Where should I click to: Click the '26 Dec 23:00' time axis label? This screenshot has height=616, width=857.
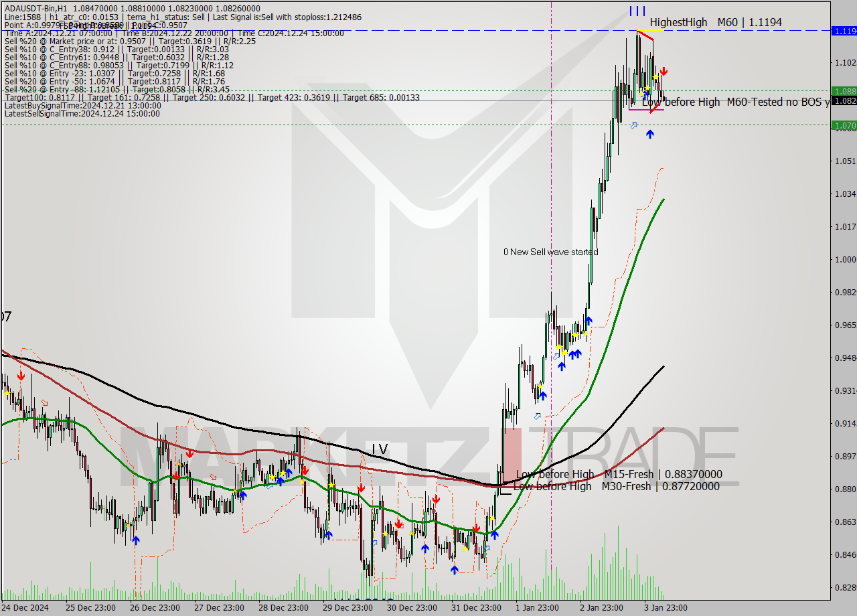point(155,608)
